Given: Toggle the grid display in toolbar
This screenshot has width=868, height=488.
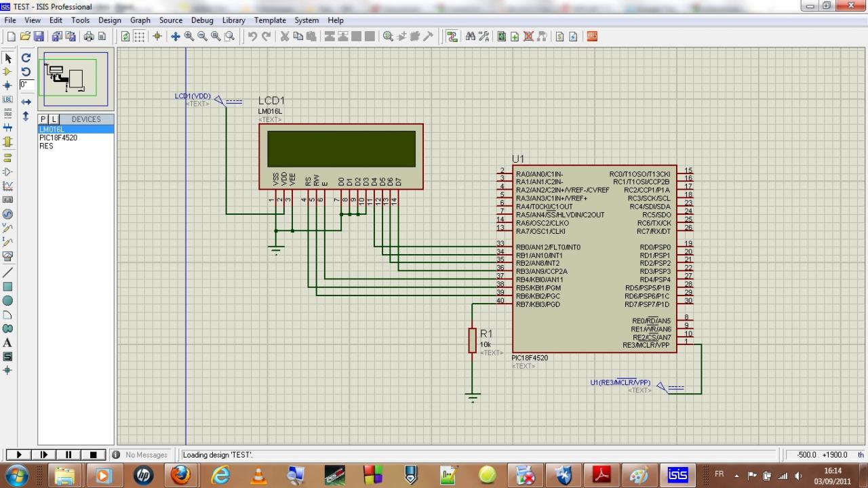Looking at the screenshot, I should 139,37.
